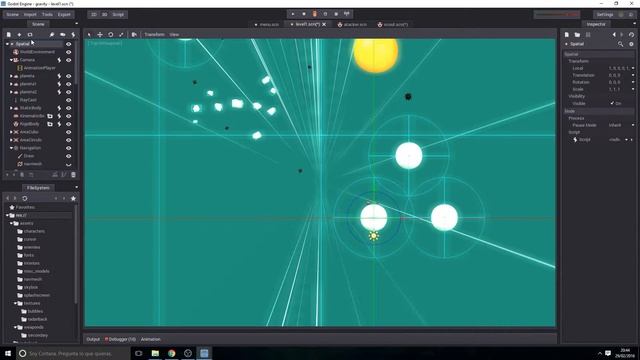Viewport: 640px width, 360px height.
Task: Select the rotate tool in viewport toolbar
Action: pos(111,35)
